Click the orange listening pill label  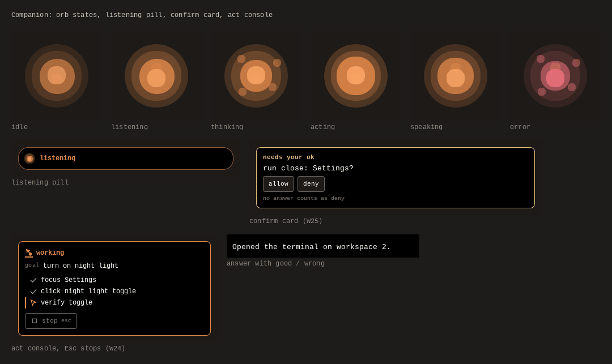coord(58,159)
